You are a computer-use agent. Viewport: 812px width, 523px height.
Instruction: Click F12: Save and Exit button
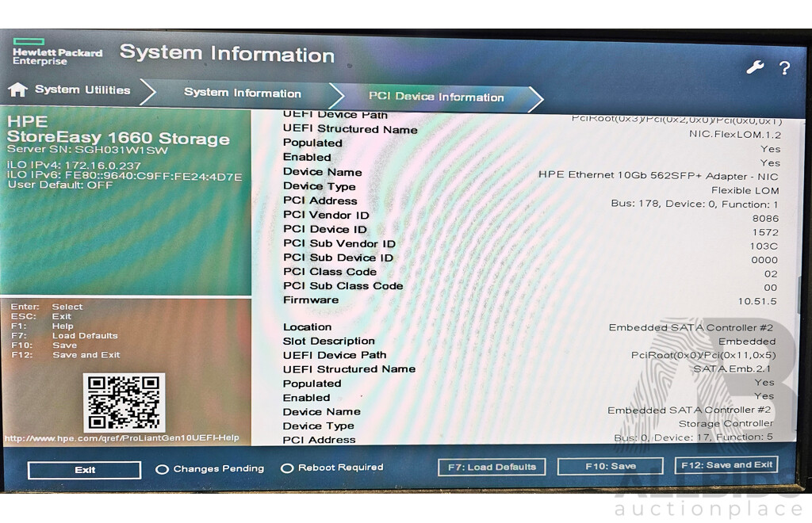pos(726,465)
